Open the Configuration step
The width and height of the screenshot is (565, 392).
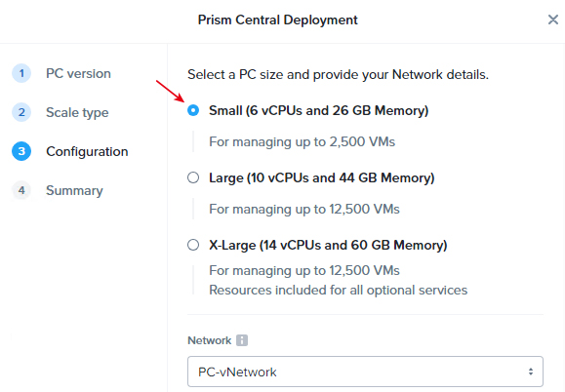87,151
